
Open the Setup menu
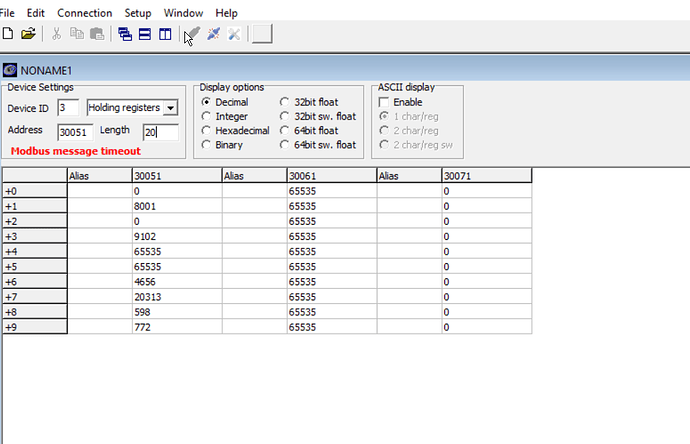tap(138, 13)
